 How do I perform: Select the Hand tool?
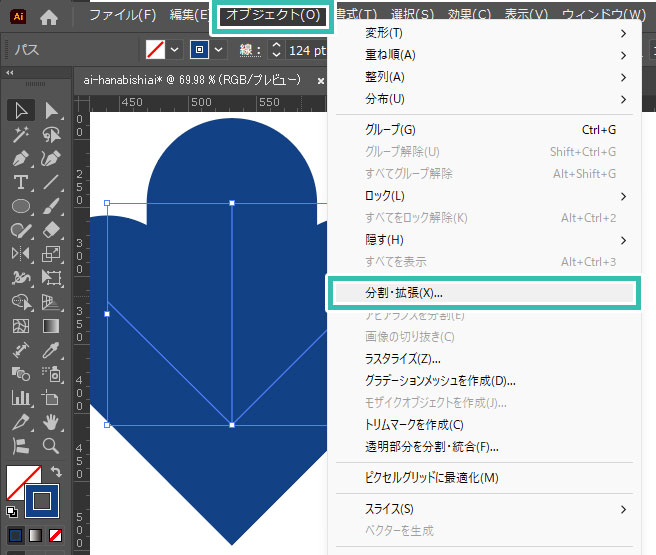point(52,420)
